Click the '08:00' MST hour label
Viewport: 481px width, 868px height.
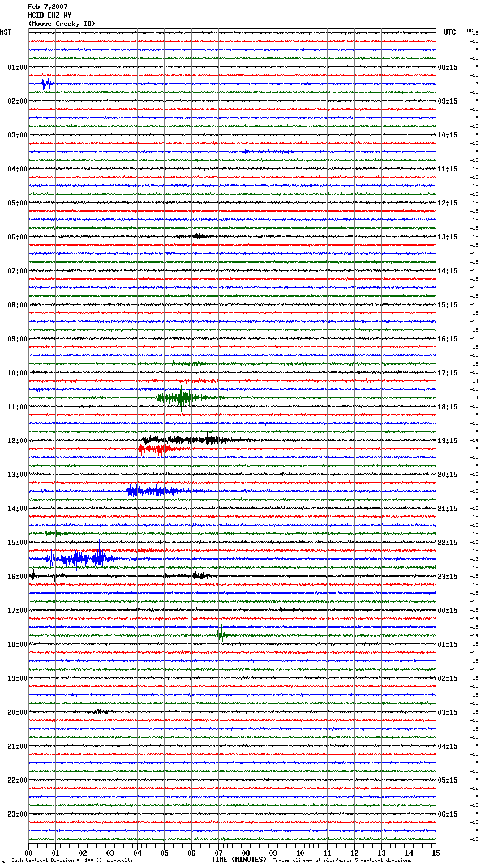point(18,305)
